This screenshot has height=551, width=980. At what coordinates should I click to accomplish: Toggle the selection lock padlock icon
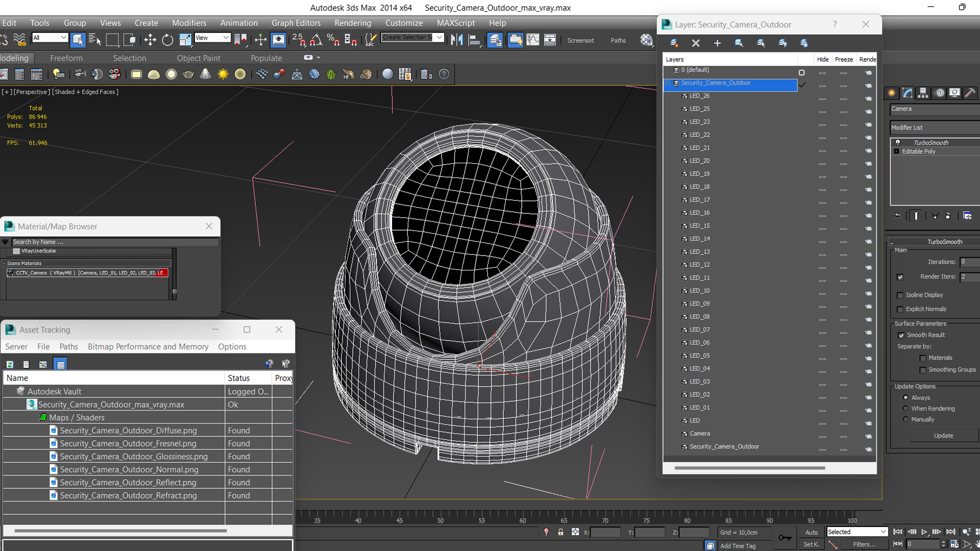coord(560,532)
